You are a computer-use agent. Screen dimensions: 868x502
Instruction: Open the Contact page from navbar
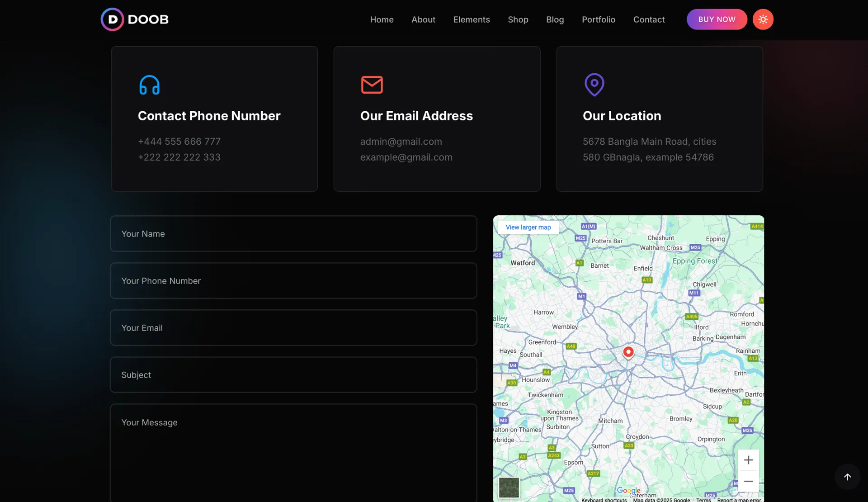coord(648,19)
